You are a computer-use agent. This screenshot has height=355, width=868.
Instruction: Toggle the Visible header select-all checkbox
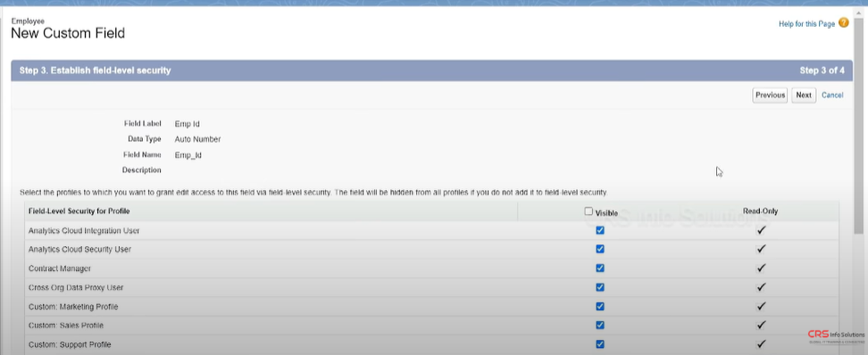point(588,211)
